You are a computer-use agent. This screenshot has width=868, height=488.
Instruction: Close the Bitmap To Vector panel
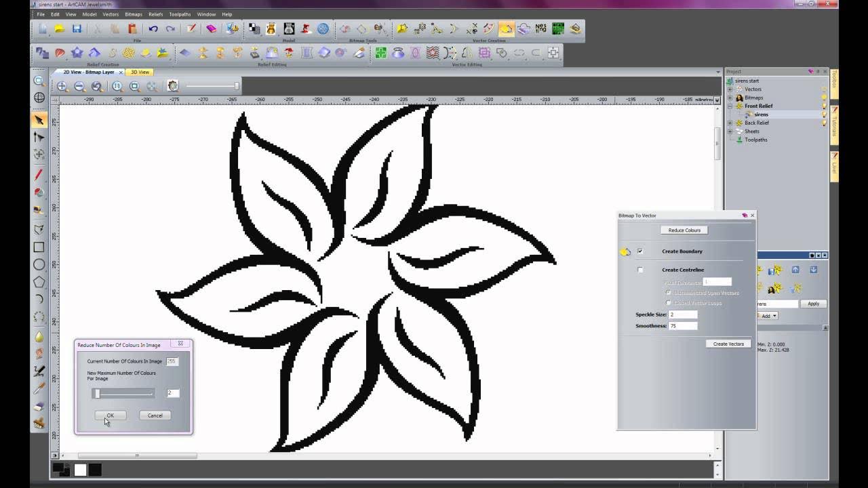tap(752, 216)
